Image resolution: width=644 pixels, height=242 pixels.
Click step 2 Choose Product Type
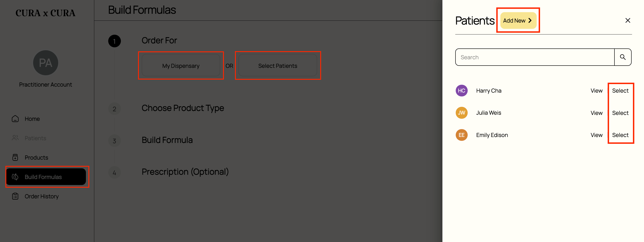point(182,108)
